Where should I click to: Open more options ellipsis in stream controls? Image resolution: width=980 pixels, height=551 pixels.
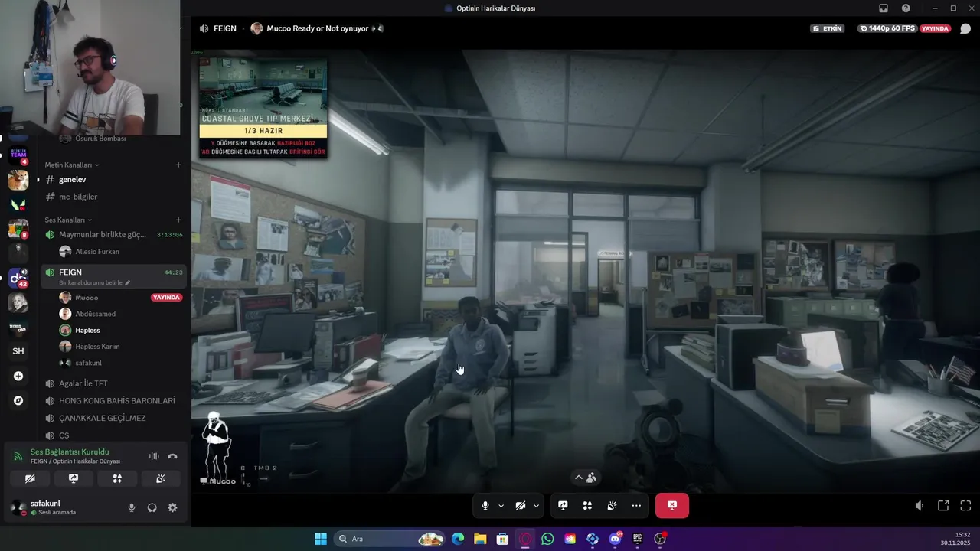pos(636,506)
